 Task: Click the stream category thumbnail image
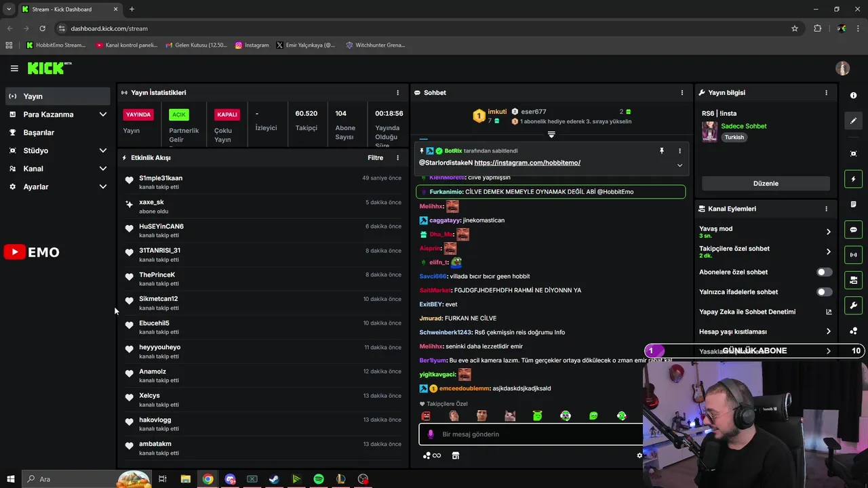[709, 131]
